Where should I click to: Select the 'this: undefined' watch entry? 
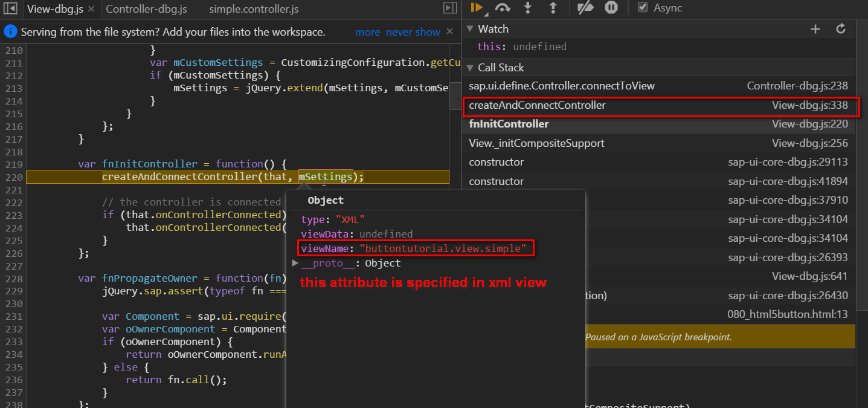point(522,47)
